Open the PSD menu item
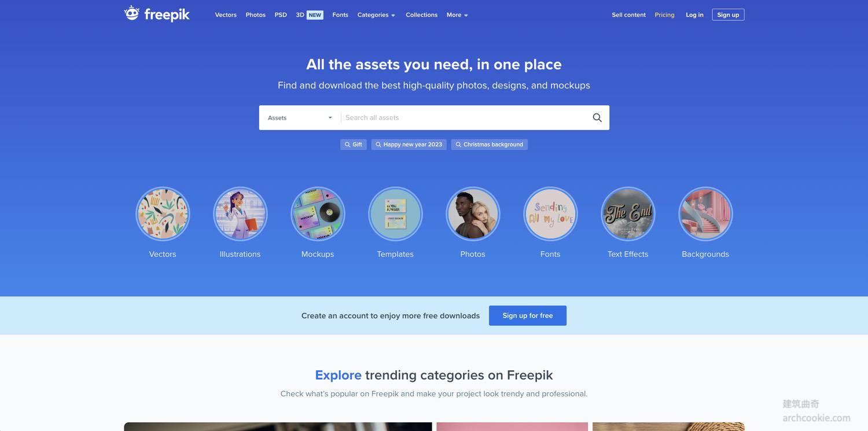The height and width of the screenshot is (431, 868). pyautogui.click(x=281, y=15)
